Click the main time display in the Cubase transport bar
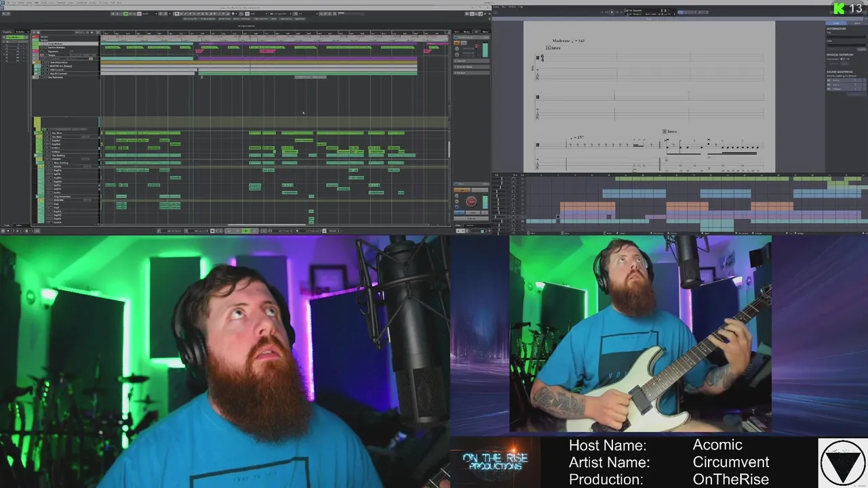The image size is (868, 488). 281,230
